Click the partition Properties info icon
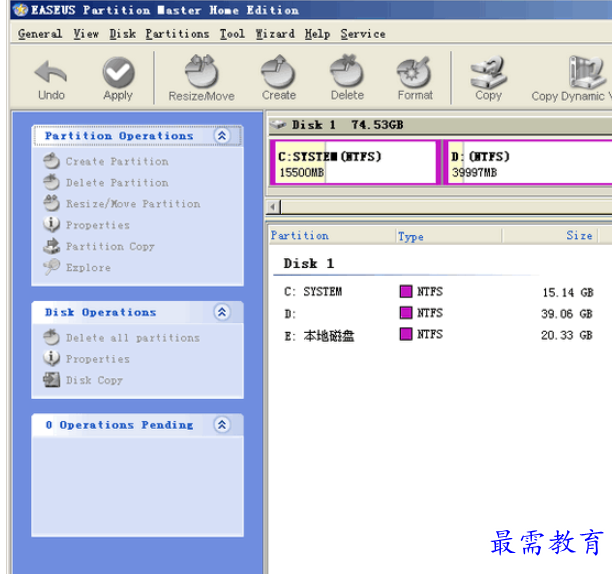 pyautogui.click(x=52, y=224)
